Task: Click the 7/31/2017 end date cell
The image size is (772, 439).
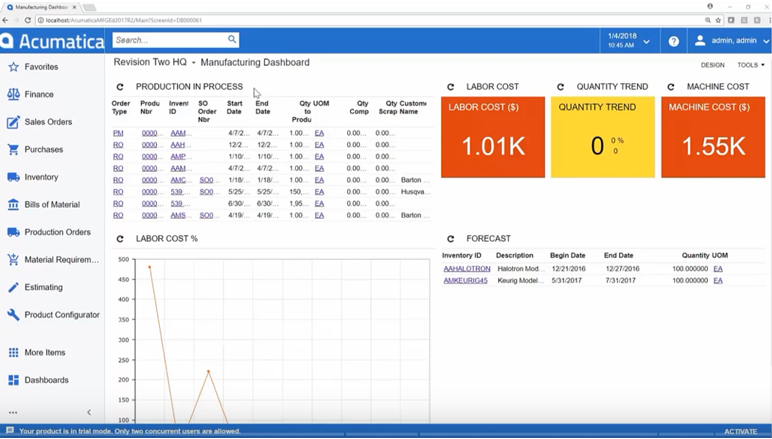Action: coord(622,281)
